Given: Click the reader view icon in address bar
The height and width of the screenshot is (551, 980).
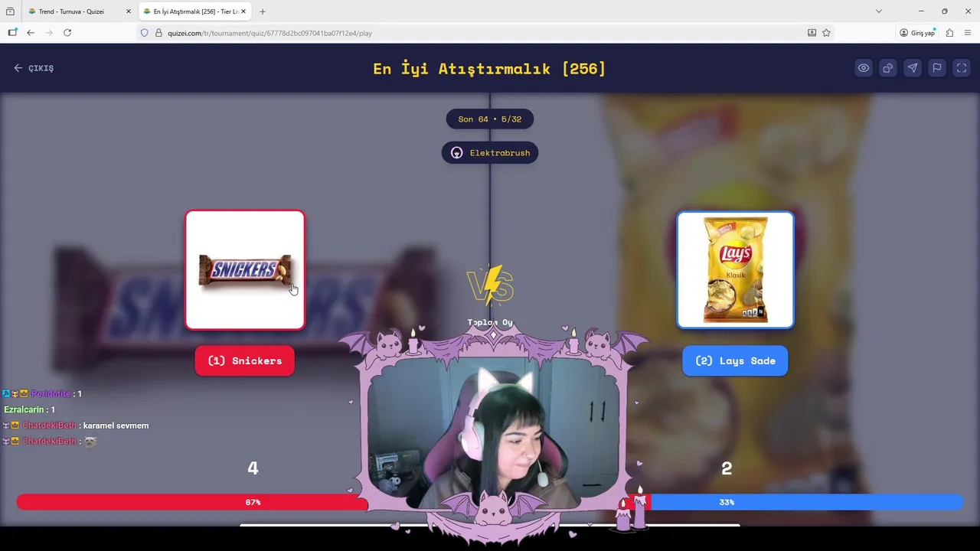Looking at the screenshot, I should click(x=812, y=33).
